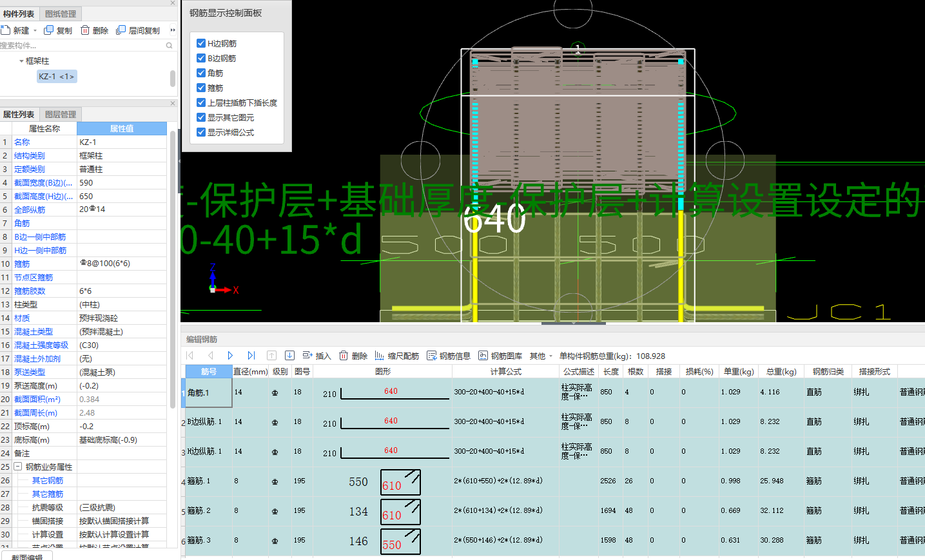
Task: Switch to 图层管理 tab
Action: pos(61,114)
